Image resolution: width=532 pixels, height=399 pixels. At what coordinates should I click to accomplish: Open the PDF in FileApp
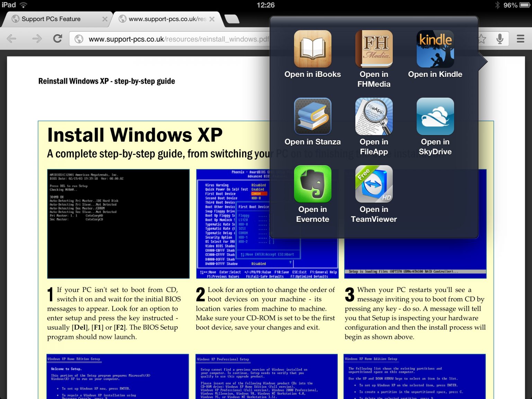(374, 127)
